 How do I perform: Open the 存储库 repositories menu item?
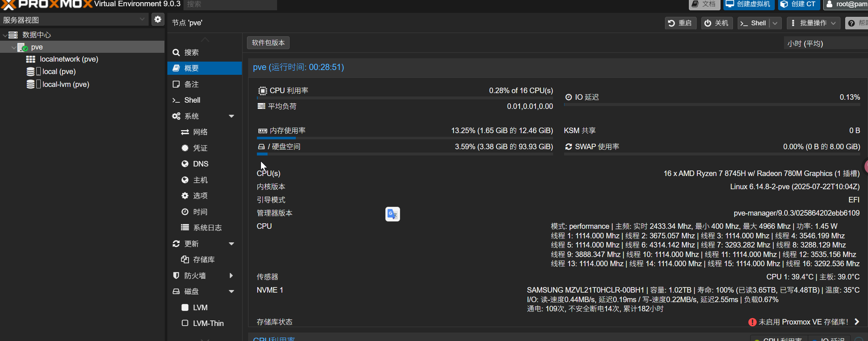click(205, 260)
